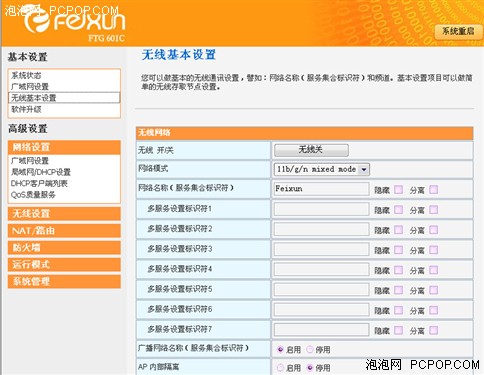The height and width of the screenshot is (375, 484).
Task: Turn off wireless with 无线关 button
Action: click(x=311, y=150)
